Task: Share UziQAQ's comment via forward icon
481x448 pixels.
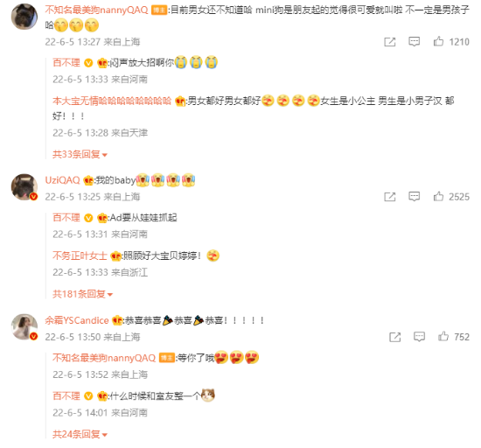Action: click(x=389, y=197)
